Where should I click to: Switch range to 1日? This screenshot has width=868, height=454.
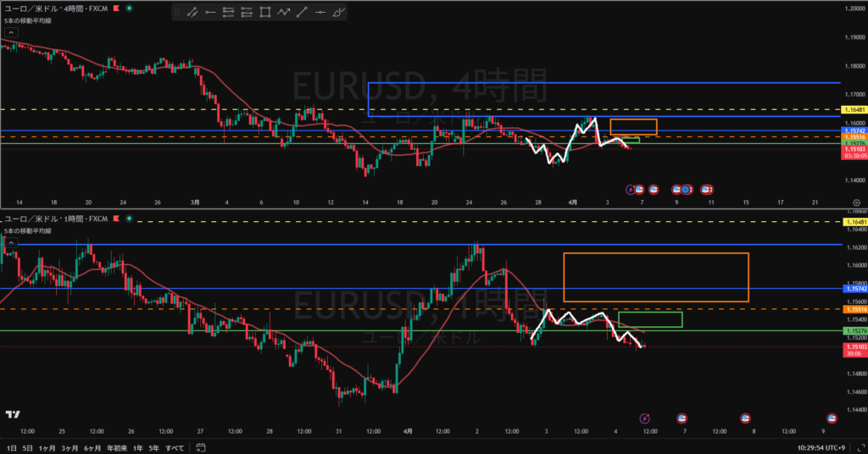click(12, 446)
